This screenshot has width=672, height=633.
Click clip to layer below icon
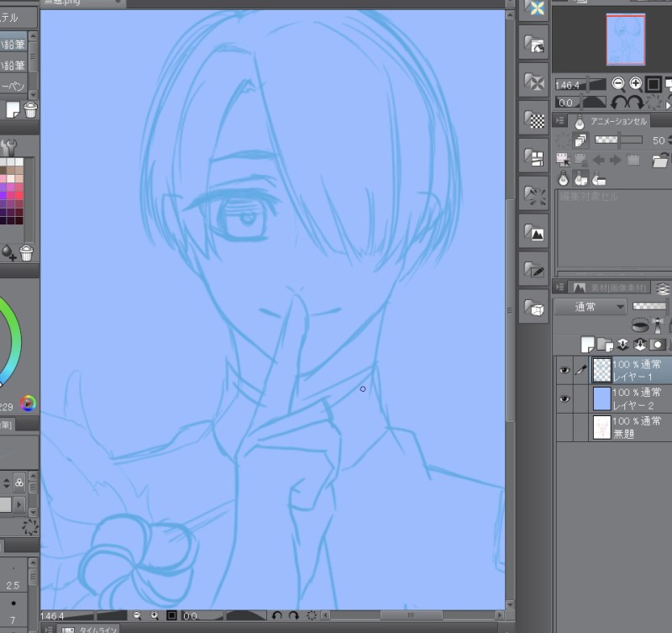click(640, 325)
